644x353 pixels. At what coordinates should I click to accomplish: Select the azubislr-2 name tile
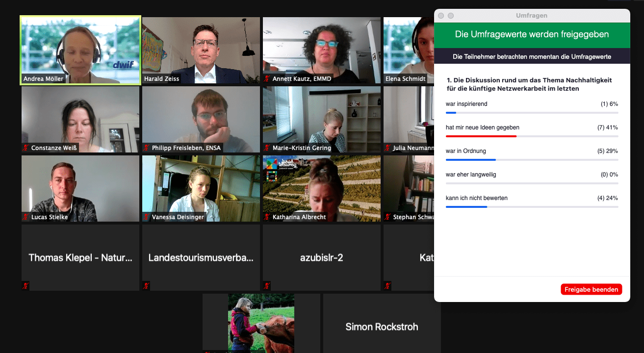tap(322, 258)
